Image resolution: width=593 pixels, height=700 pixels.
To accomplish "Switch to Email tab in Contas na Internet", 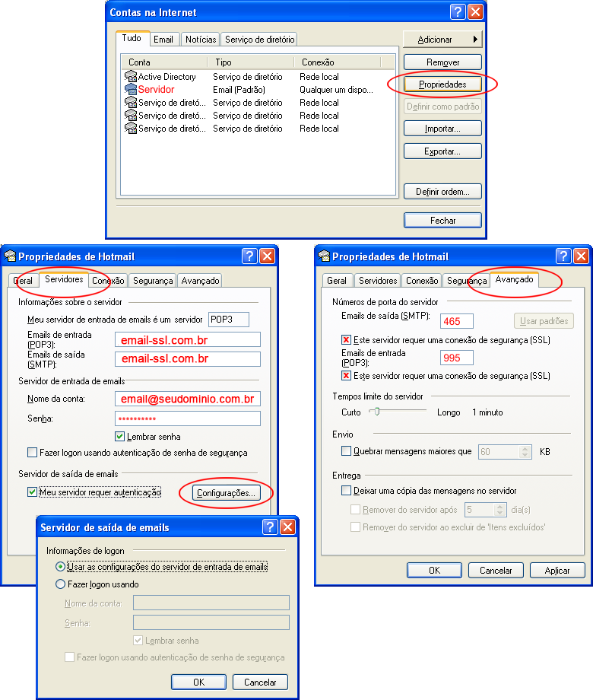I will [163, 40].
